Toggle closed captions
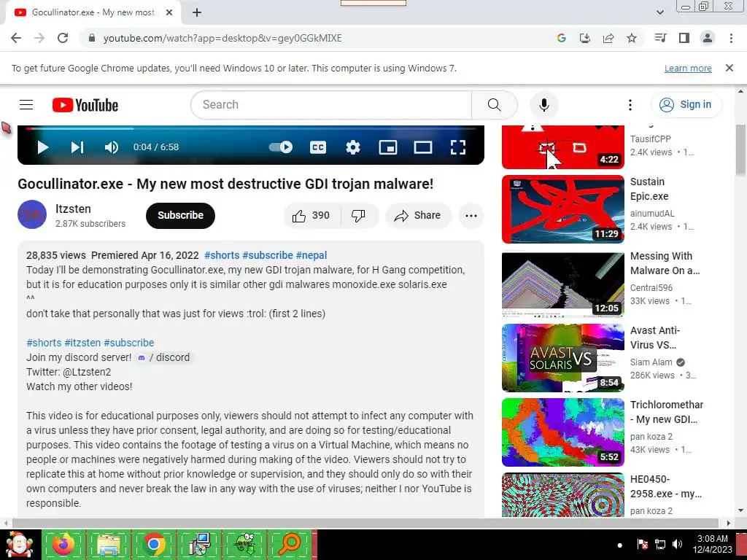 point(318,147)
